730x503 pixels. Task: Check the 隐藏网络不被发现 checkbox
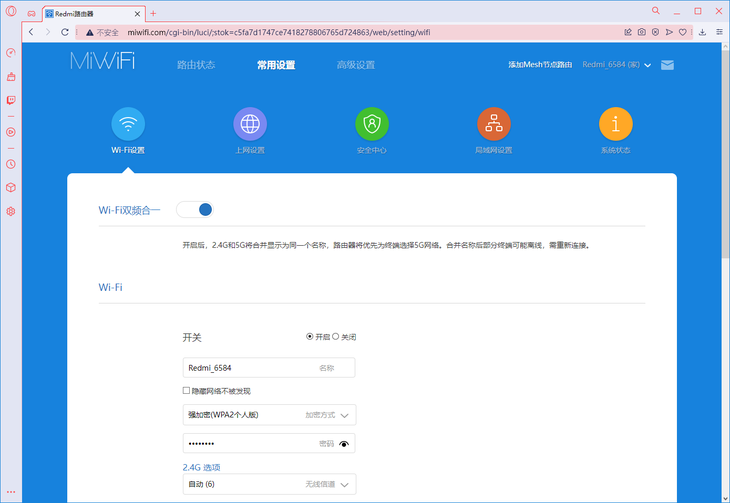tap(186, 391)
